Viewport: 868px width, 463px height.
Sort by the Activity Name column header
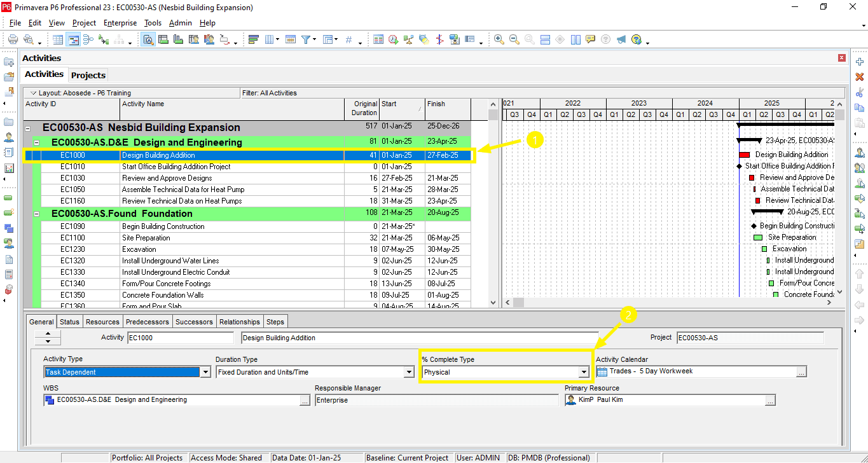pos(232,109)
